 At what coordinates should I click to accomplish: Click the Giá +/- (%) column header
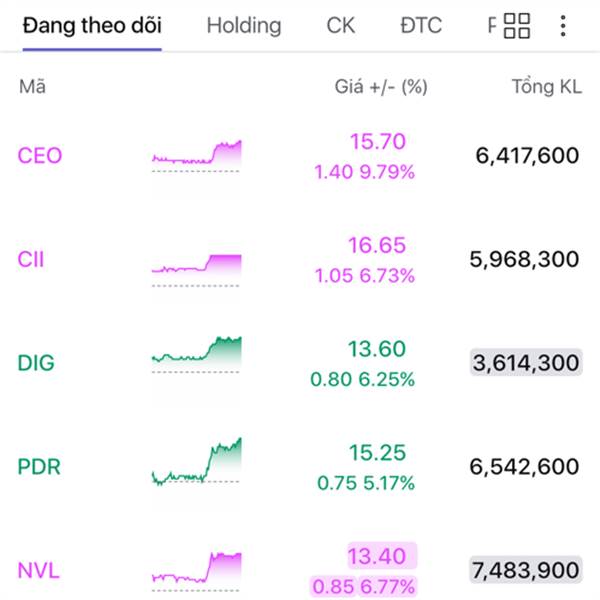pos(380,87)
